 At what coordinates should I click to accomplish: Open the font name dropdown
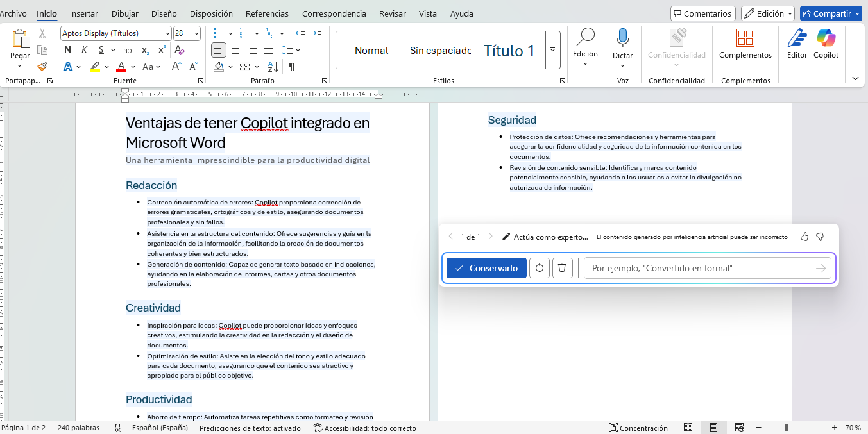(167, 33)
